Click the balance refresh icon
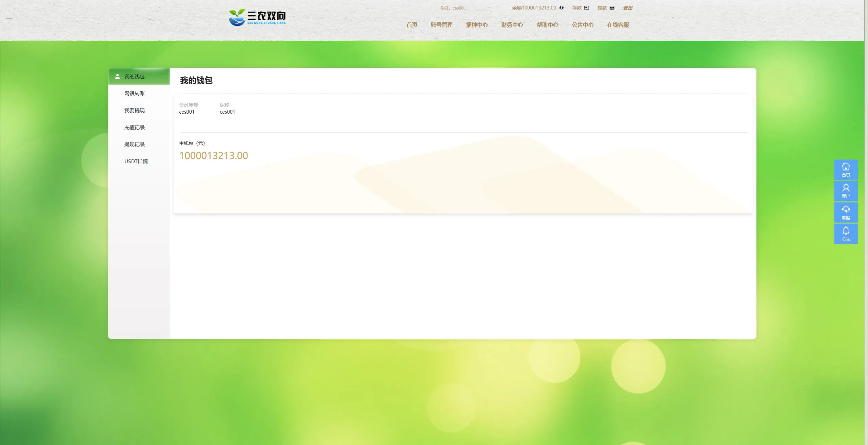The height and width of the screenshot is (445, 868). point(561,8)
